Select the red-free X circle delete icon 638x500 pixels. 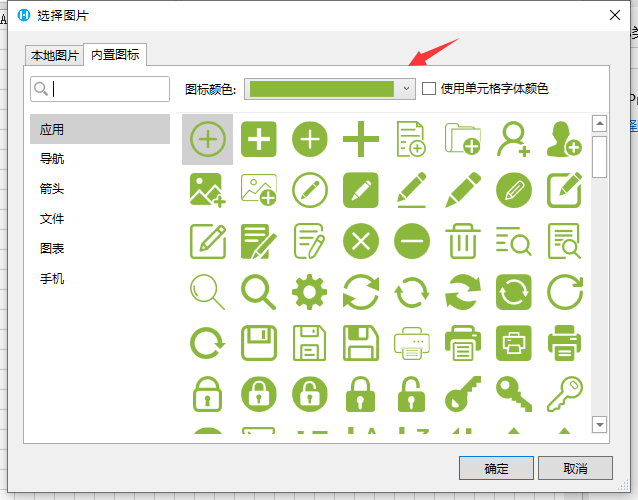[x=361, y=241]
